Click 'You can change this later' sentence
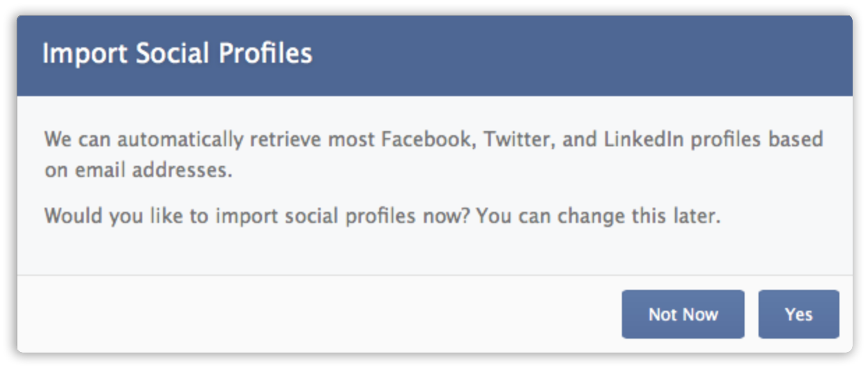Screen dimensions: 868x370 (x=598, y=216)
